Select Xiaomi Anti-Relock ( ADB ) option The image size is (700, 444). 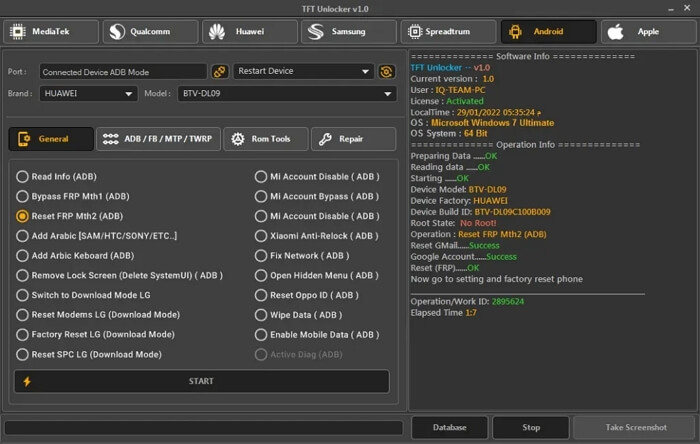[317, 236]
